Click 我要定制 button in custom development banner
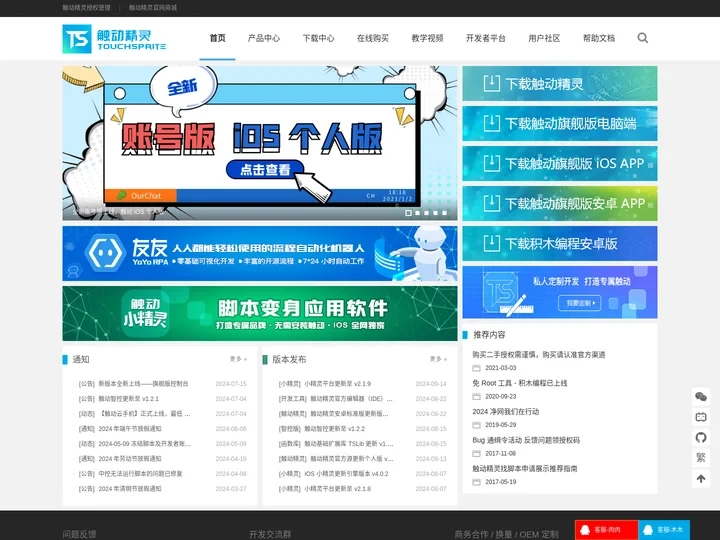 (x=579, y=303)
